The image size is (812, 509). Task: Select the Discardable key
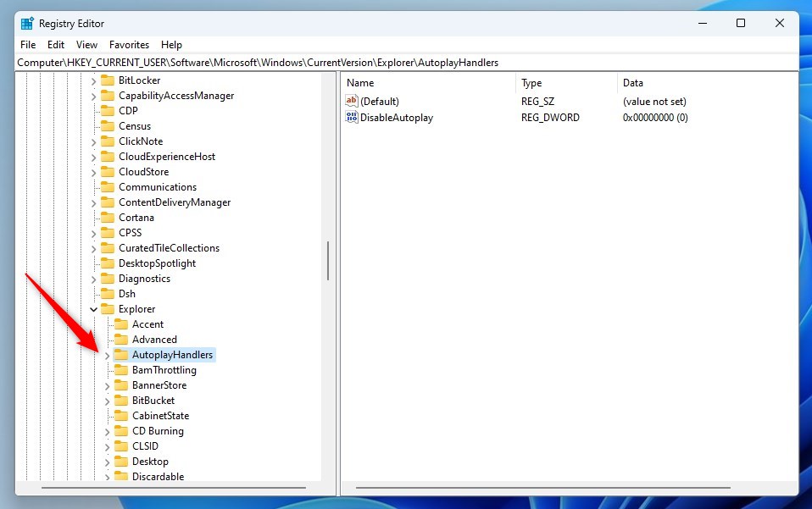click(158, 477)
